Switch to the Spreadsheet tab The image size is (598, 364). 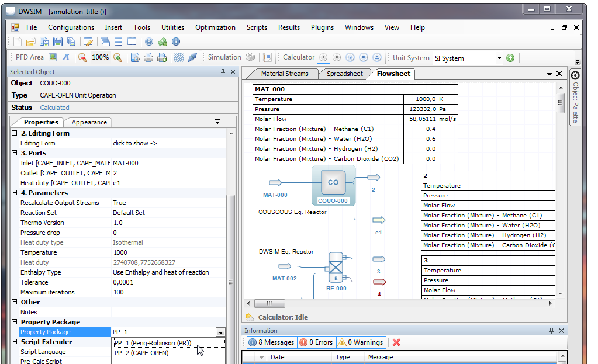point(345,74)
